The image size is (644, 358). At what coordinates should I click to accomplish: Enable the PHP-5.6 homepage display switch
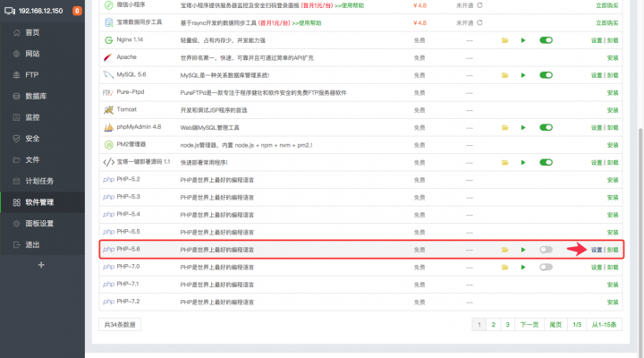(x=546, y=250)
